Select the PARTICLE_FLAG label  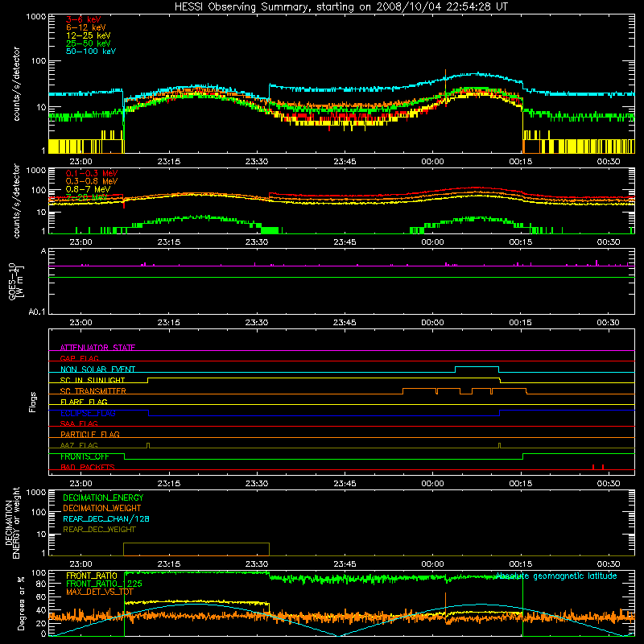click(90, 434)
